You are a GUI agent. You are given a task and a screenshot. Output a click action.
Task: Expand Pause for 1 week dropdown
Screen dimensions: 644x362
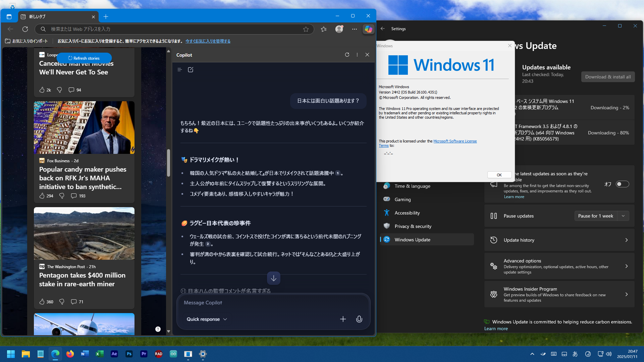(x=623, y=216)
